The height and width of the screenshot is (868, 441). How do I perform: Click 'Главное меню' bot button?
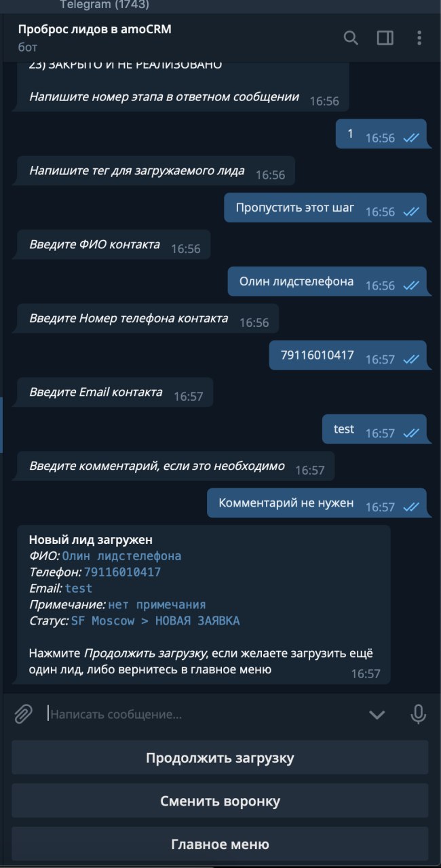coord(220,844)
